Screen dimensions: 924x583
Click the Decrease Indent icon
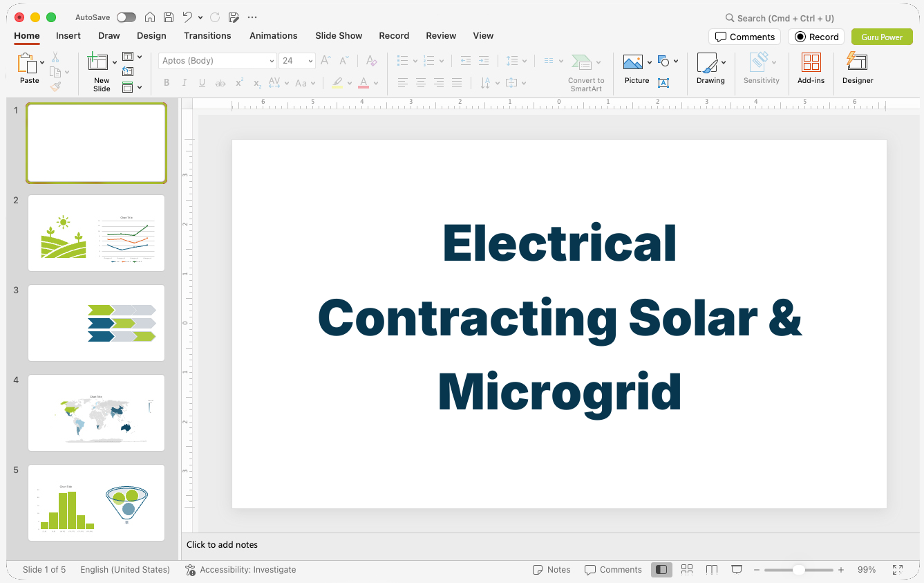click(x=466, y=61)
